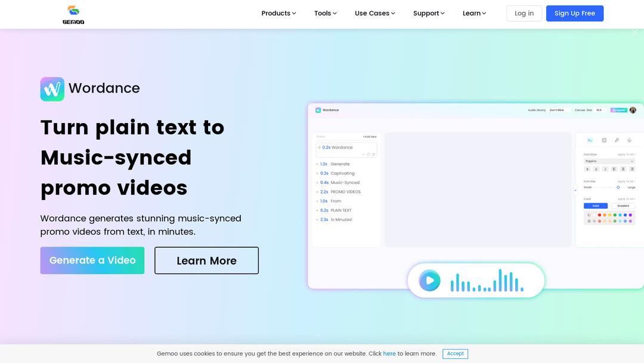Viewport: 644px width, 363px height.
Task: Select the Solid color mode
Action: pyautogui.click(x=596, y=206)
